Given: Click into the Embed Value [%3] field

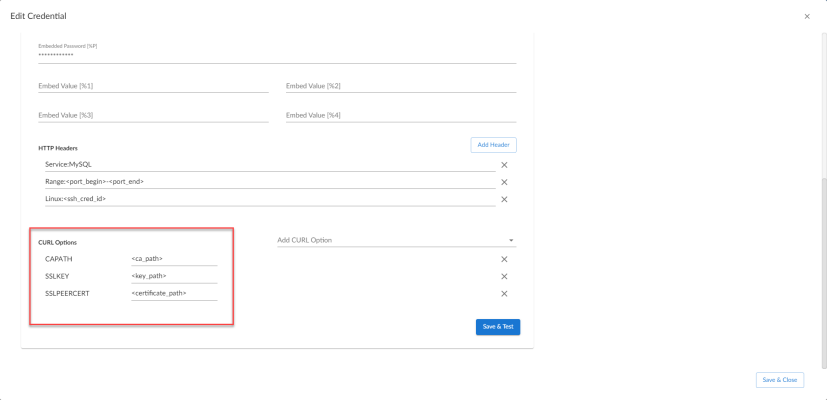Looking at the screenshot, I should (152, 115).
